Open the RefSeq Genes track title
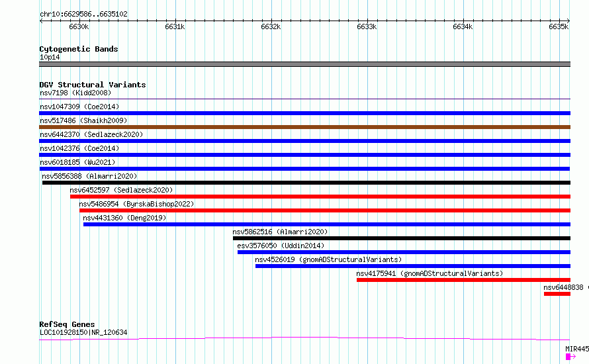Viewport: 589px width, 364px height. [x=67, y=324]
